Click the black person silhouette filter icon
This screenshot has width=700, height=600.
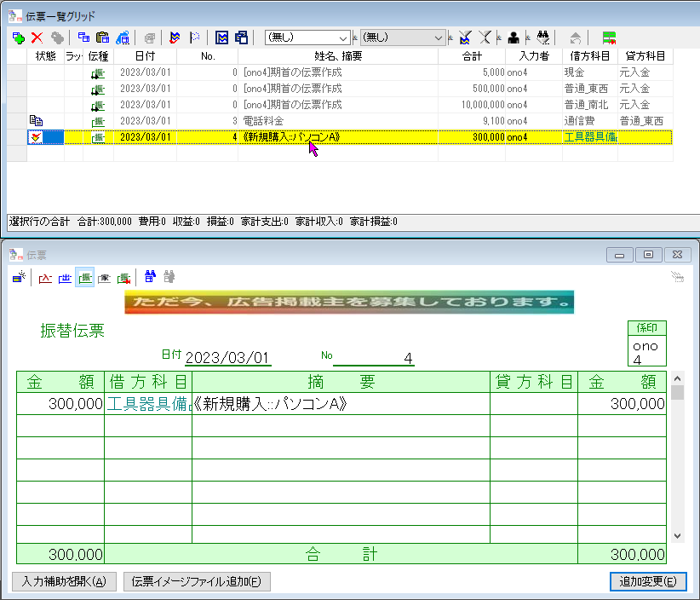[x=513, y=38]
